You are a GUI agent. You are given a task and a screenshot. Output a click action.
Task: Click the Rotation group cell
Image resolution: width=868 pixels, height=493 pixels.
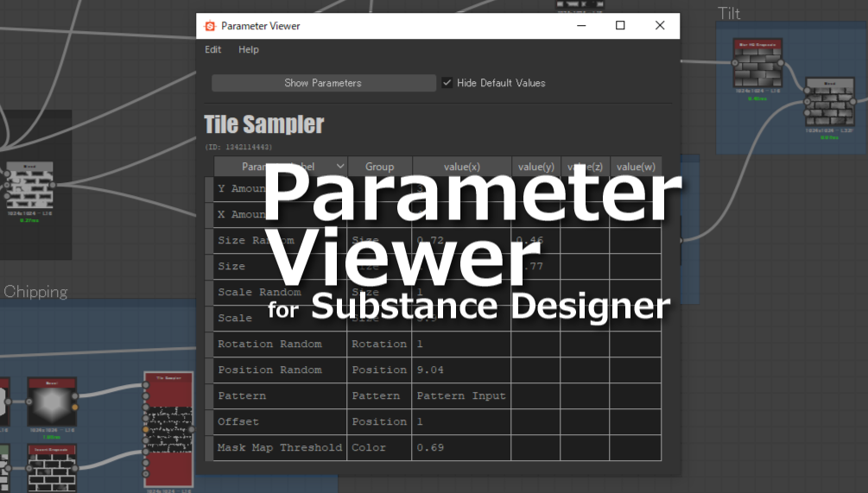tap(380, 344)
